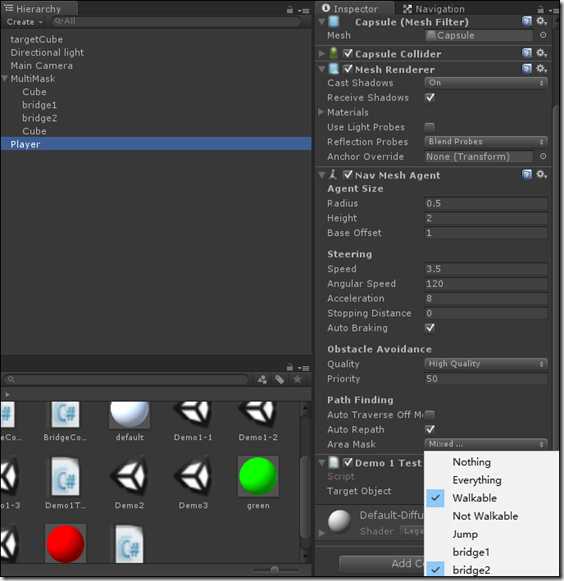Screen dimensions: 564x581
Task: Select Nothing in Area Mask menu
Action: (491, 462)
